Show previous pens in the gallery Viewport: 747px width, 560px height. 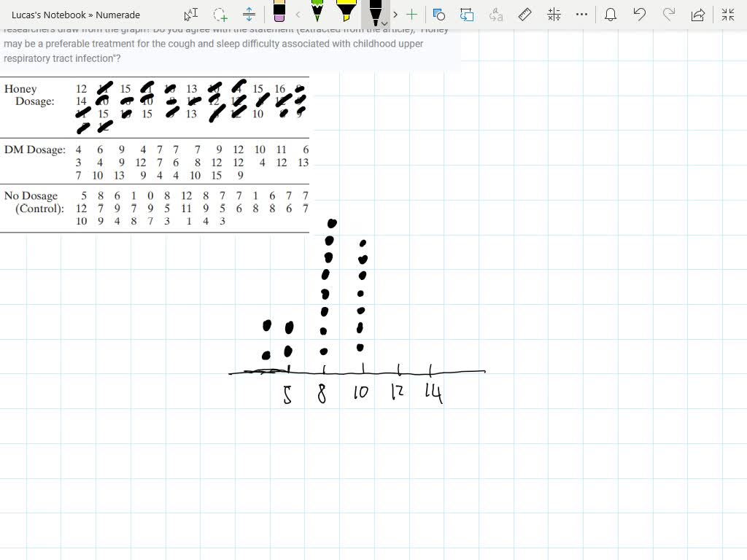click(x=298, y=15)
